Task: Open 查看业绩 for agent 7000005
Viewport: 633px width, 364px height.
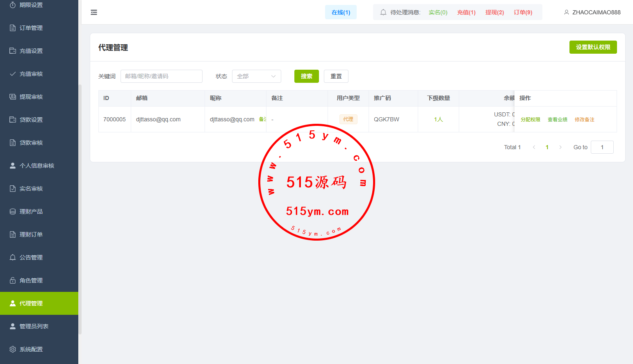Action: point(557,120)
